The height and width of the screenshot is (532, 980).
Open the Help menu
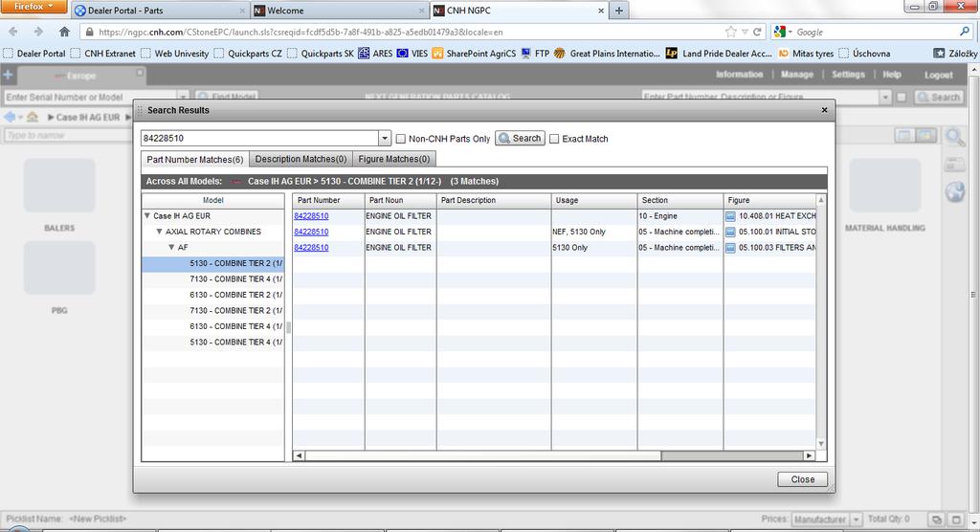click(892, 75)
